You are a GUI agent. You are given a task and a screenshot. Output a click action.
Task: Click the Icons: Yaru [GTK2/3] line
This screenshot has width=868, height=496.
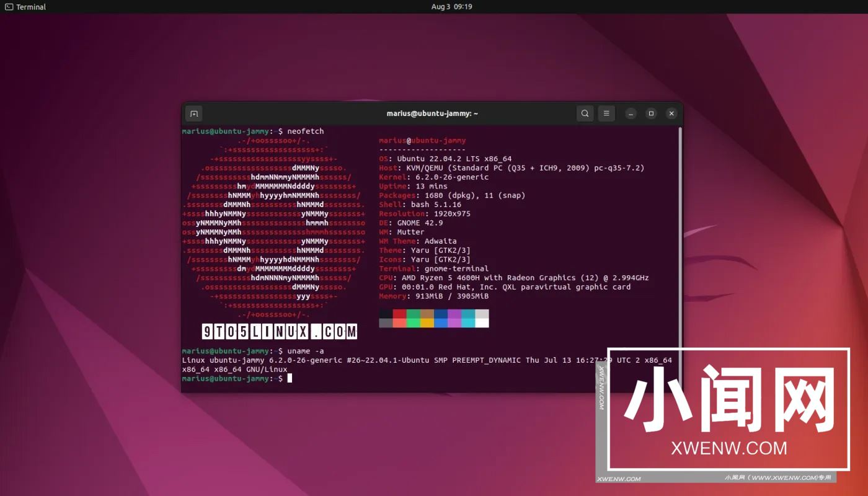click(425, 259)
